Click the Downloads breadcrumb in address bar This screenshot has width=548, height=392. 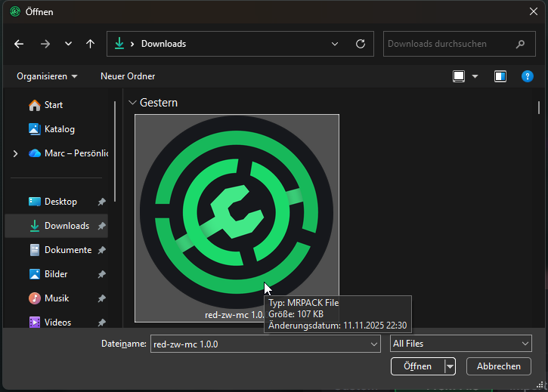pos(163,44)
